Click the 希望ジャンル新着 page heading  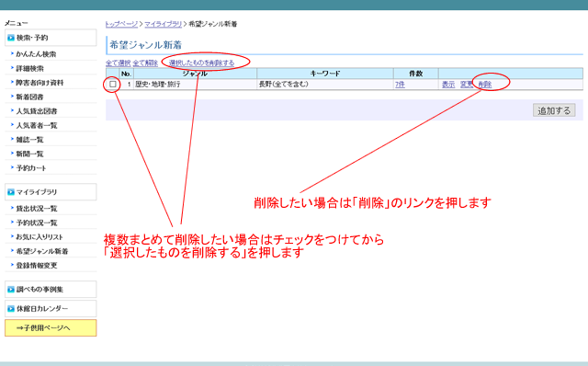pos(145,45)
